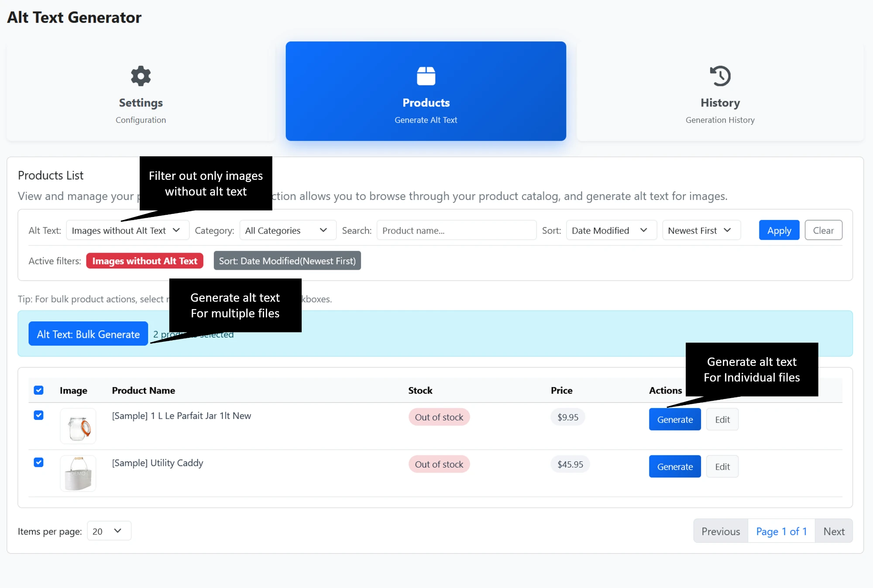
Task: Clear all active filters
Action: 823,230
